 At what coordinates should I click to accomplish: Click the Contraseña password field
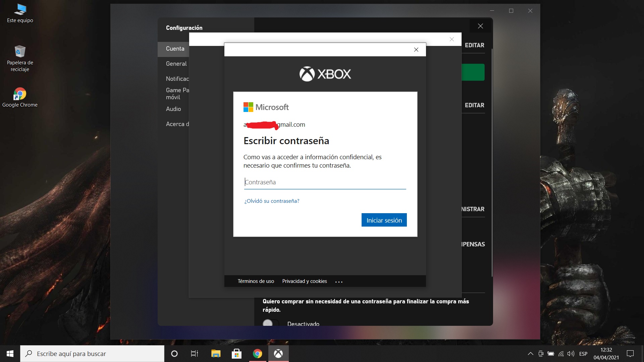[x=325, y=182]
